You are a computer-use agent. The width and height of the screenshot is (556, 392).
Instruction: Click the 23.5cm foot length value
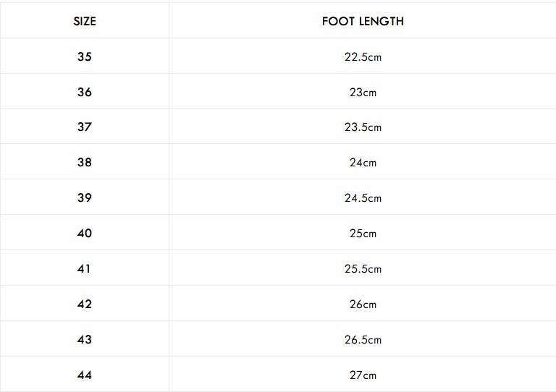(363, 127)
